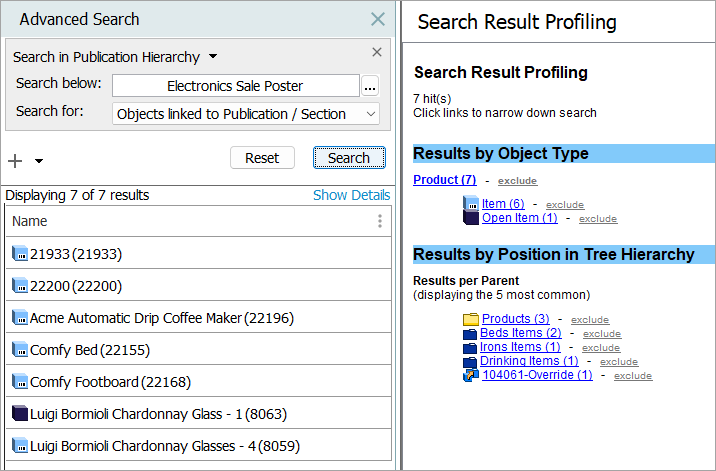Exclude Beds Items from results
716x471 pixels.
tap(601, 333)
